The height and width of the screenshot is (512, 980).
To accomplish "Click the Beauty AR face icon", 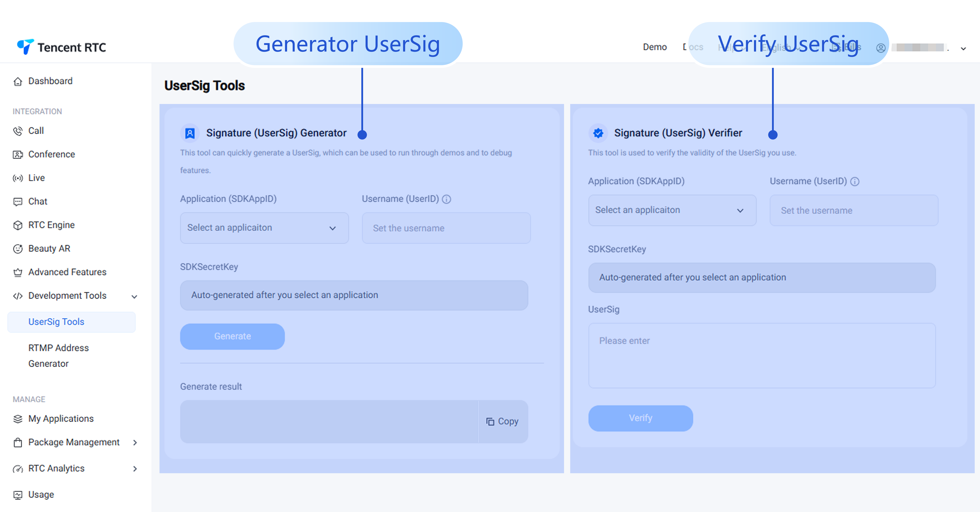I will tap(17, 249).
